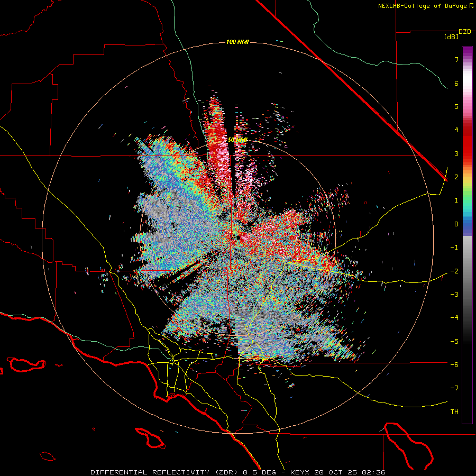Click the 6 value on the scale
This screenshot has height=476, width=476.
pos(456,83)
